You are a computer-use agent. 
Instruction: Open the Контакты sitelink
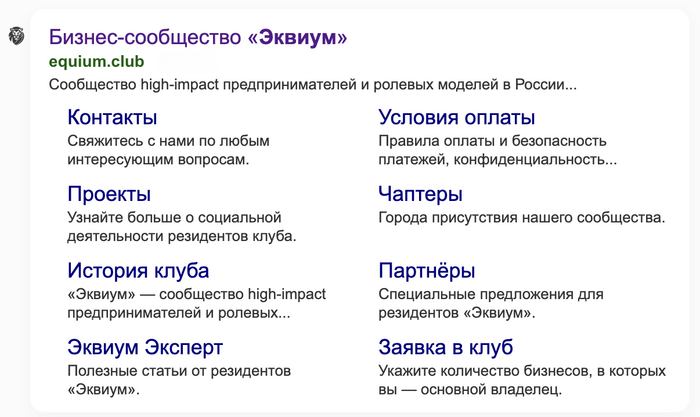[x=112, y=117]
